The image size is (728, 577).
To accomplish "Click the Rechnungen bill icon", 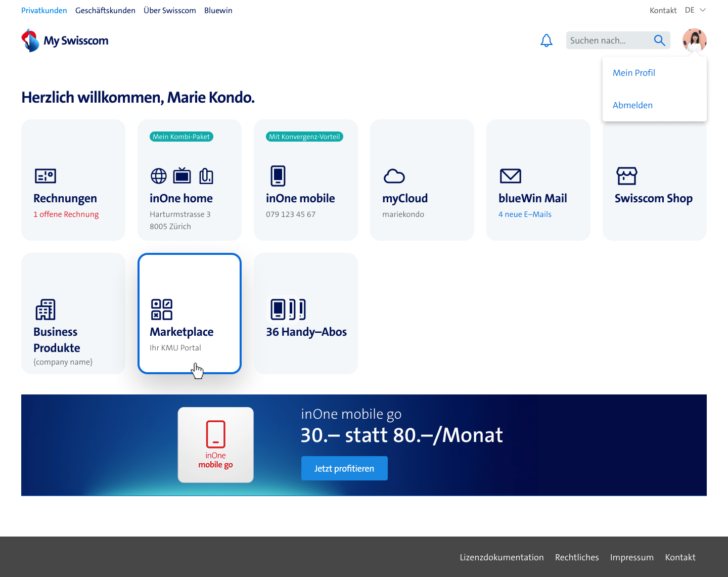I will (x=45, y=176).
